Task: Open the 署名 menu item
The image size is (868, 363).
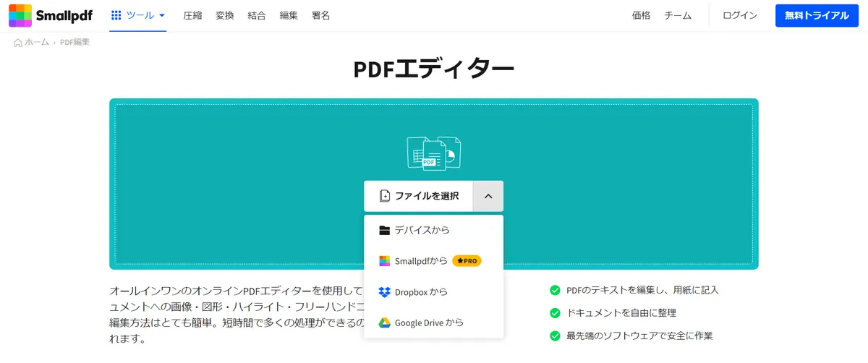Action: pyautogui.click(x=320, y=15)
